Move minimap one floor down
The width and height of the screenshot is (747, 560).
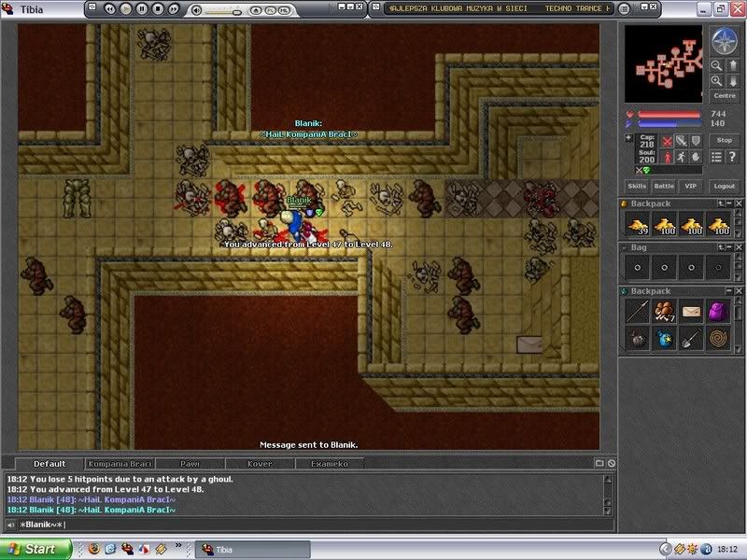pos(733,81)
